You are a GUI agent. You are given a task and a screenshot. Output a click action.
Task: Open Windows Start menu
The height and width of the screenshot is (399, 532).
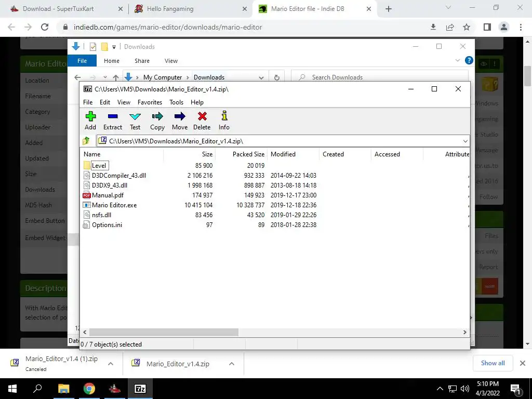coord(12,389)
